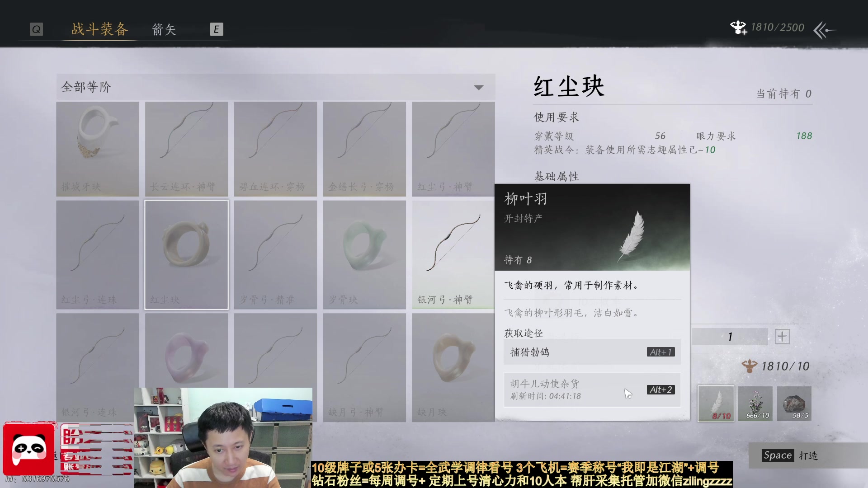Click the flower material slot 666/10
868x488 pixels.
coord(755,404)
